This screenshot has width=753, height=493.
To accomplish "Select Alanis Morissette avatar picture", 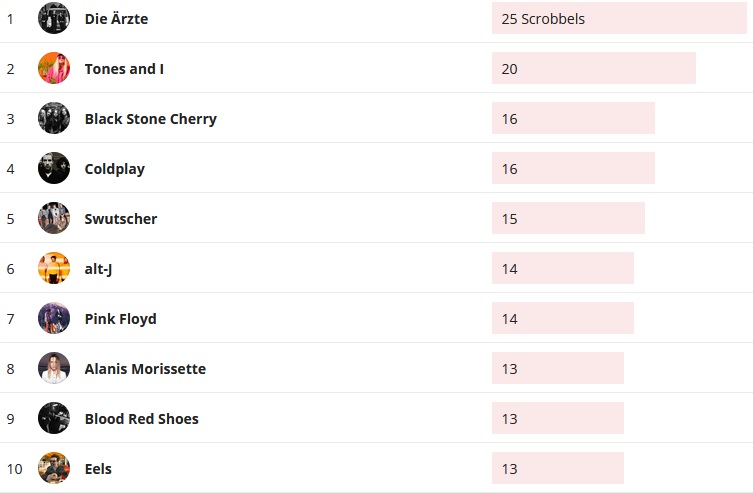I will point(54,368).
